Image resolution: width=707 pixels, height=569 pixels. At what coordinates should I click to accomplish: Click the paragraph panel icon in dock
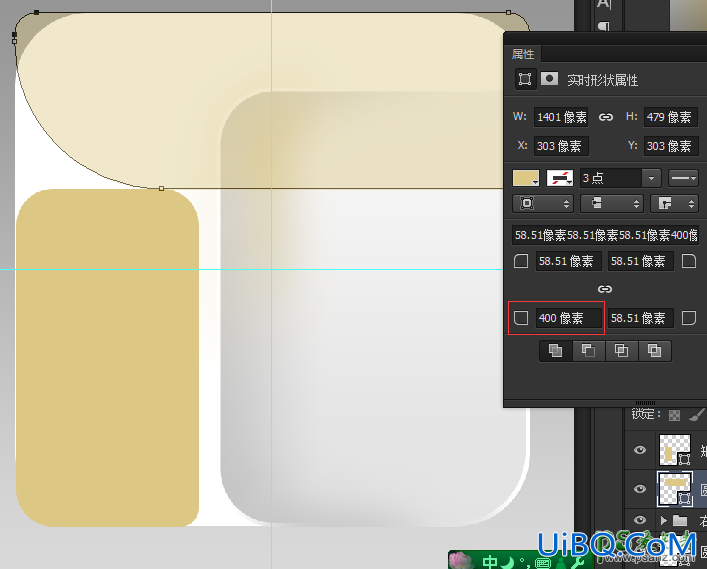604,26
